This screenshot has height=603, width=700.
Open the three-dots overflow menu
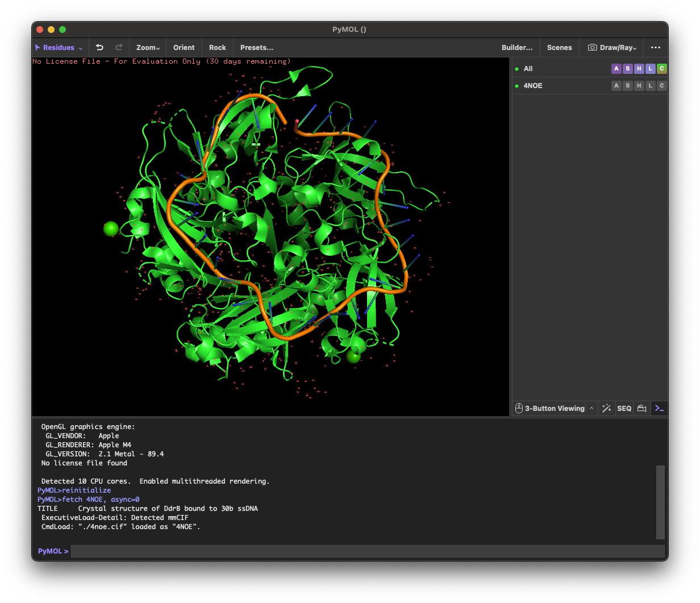(x=656, y=48)
